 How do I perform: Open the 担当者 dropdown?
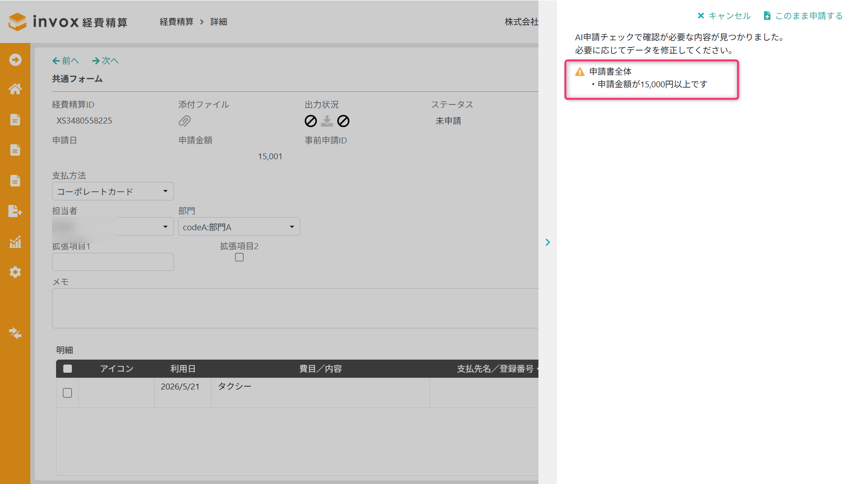click(x=113, y=227)
